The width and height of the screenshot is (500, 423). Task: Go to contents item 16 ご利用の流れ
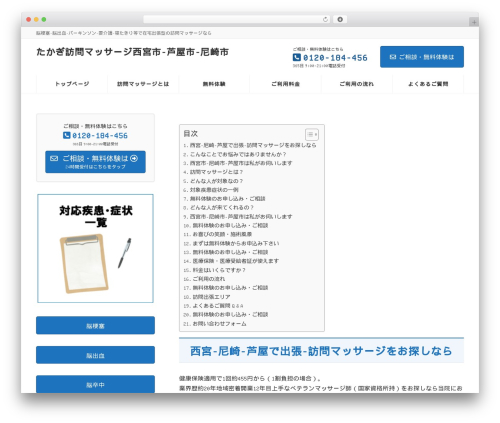pyautogui.click(x=209, y=279)
